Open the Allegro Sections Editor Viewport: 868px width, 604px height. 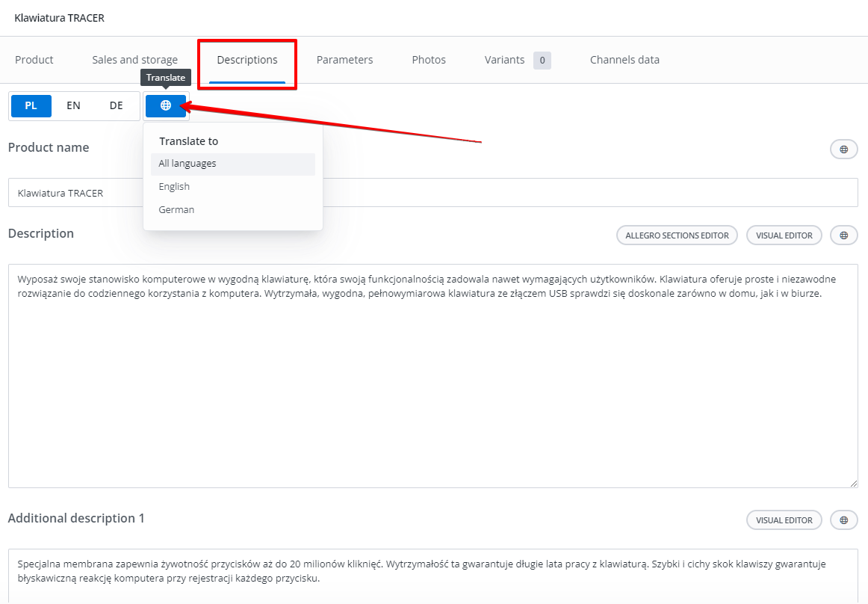677,235
